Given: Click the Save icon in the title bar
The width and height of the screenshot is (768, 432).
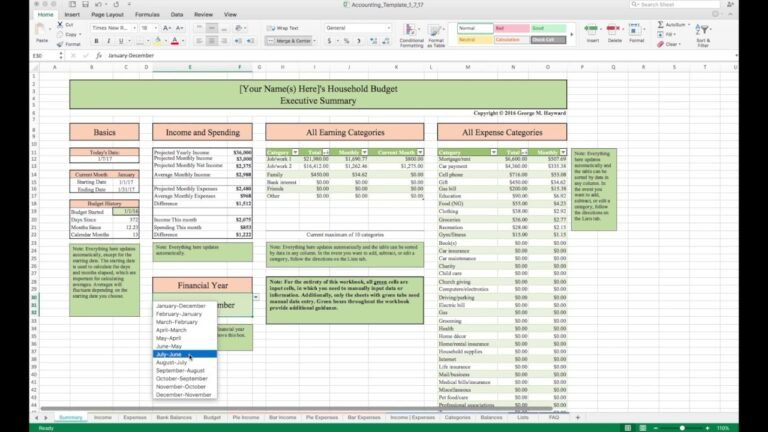Looking at the screenshot, I should [85, 4].
